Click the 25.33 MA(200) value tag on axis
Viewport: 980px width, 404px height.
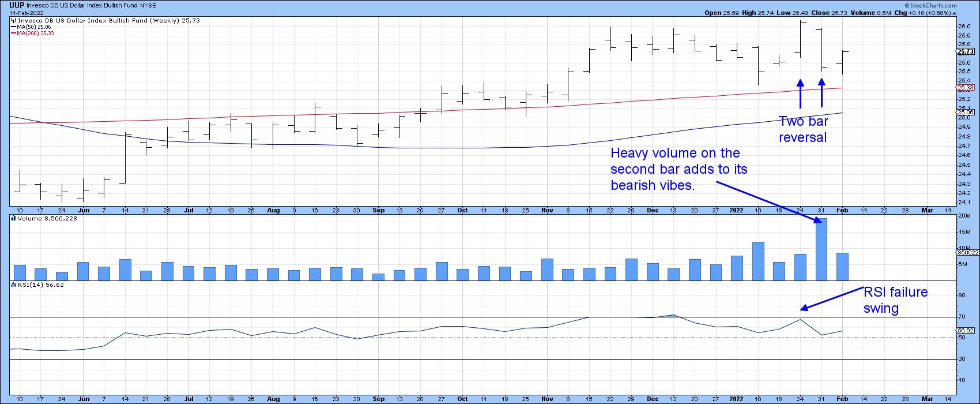point(966,88)
